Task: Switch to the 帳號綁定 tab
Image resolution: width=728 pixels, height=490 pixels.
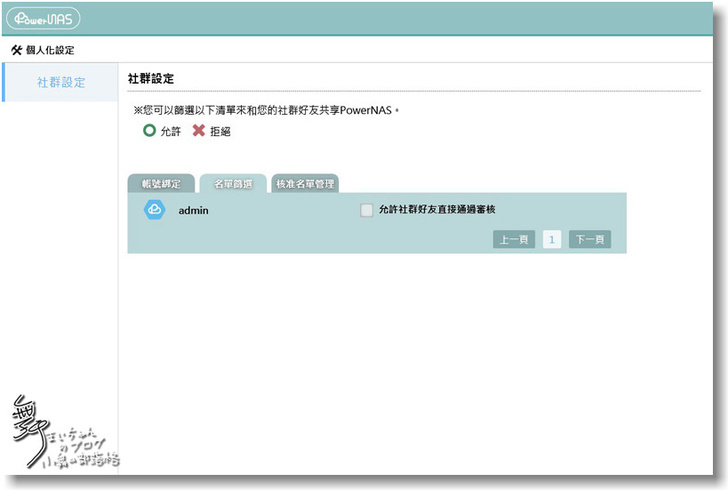Action: 160,184
